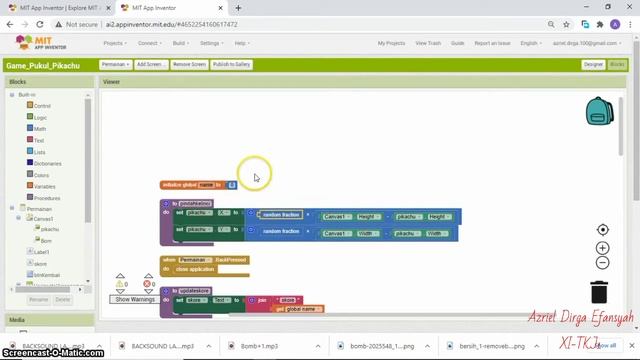This screenshot has height=360, width=640.
Task: Switch to the first MIT App Inventor tab
Action: click(x=60, y=8)
